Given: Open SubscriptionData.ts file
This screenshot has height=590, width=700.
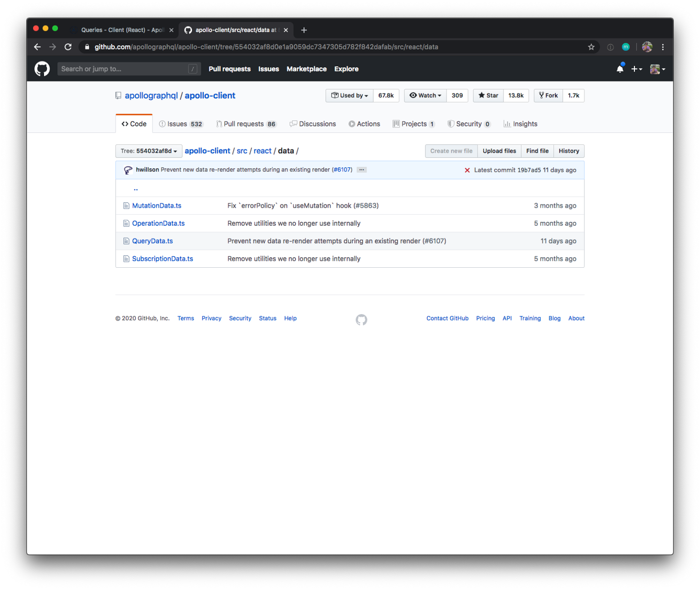Looking at the screenshot, I should [x=162, y=259].
